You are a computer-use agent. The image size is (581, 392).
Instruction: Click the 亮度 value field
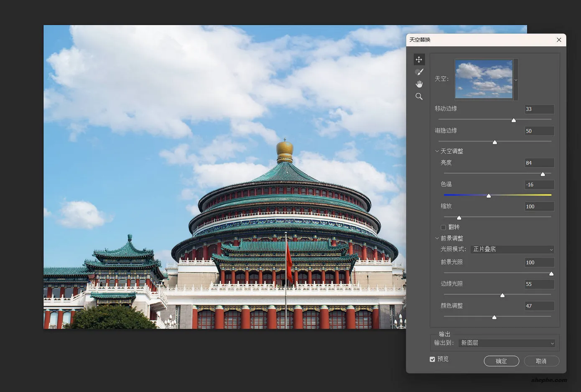point(539,163)
